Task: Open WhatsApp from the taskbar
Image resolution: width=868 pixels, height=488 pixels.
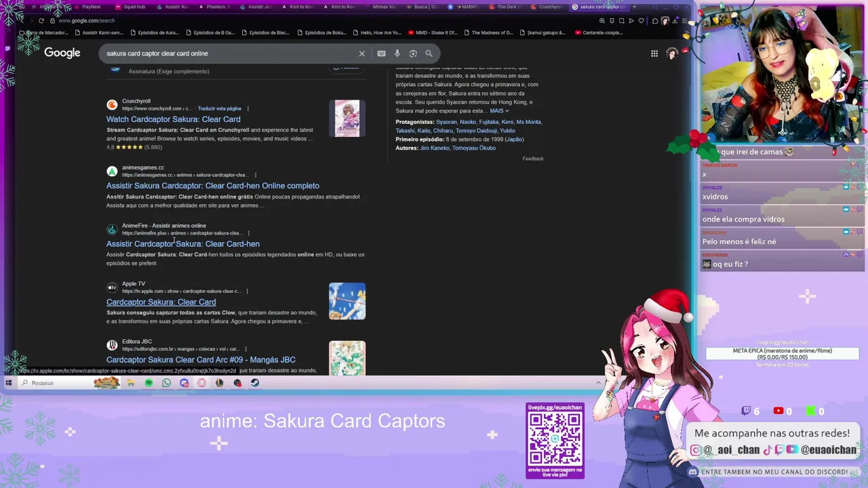Action: (x=166, y=383)
